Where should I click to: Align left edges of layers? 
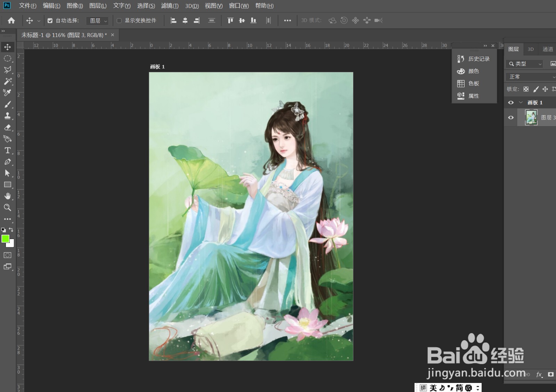click(174, 21)
